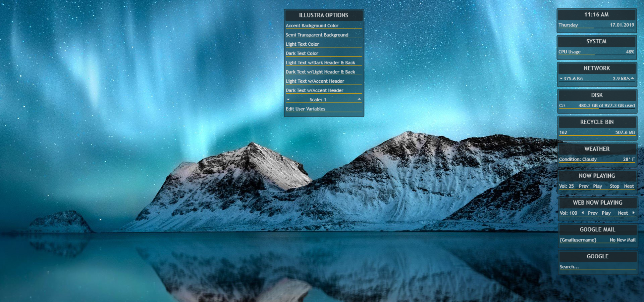644x302 pixels.
Task: Click Play in Web Now Playing widget
Action: [606, 213]
